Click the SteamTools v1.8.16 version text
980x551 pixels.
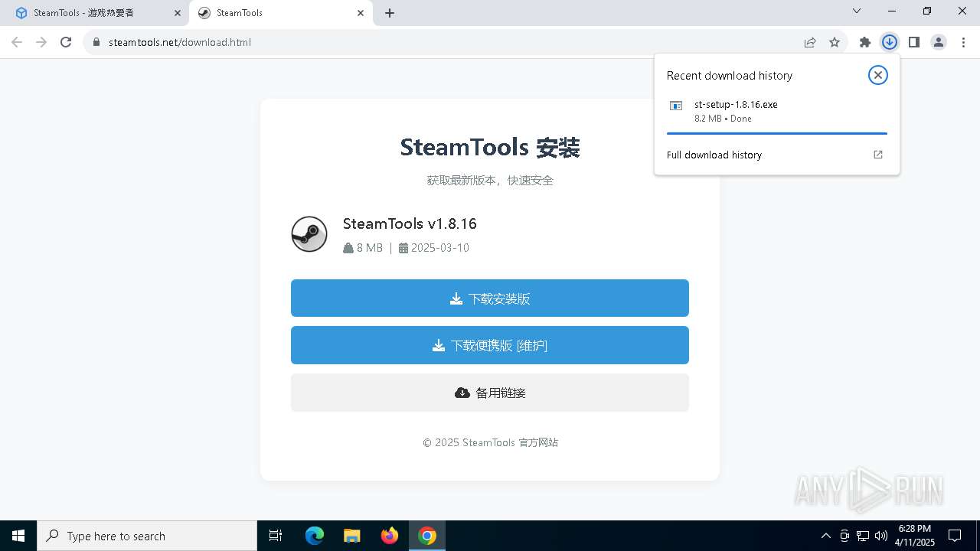(x=410, y=223)
